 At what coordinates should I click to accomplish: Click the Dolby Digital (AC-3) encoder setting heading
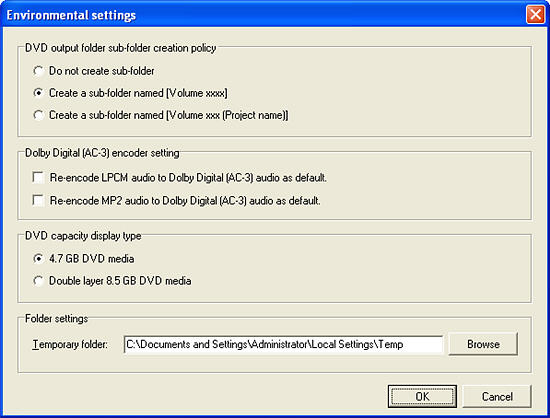(x=102, y=153)
